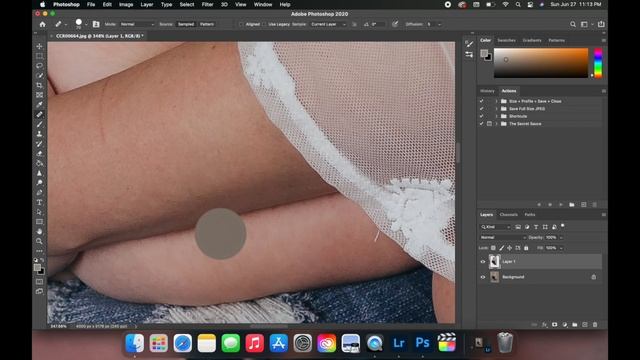The height and width of the screenshot is (360, 640).
Task: Open Lightroom from the Dock
Action: point(398,343)
